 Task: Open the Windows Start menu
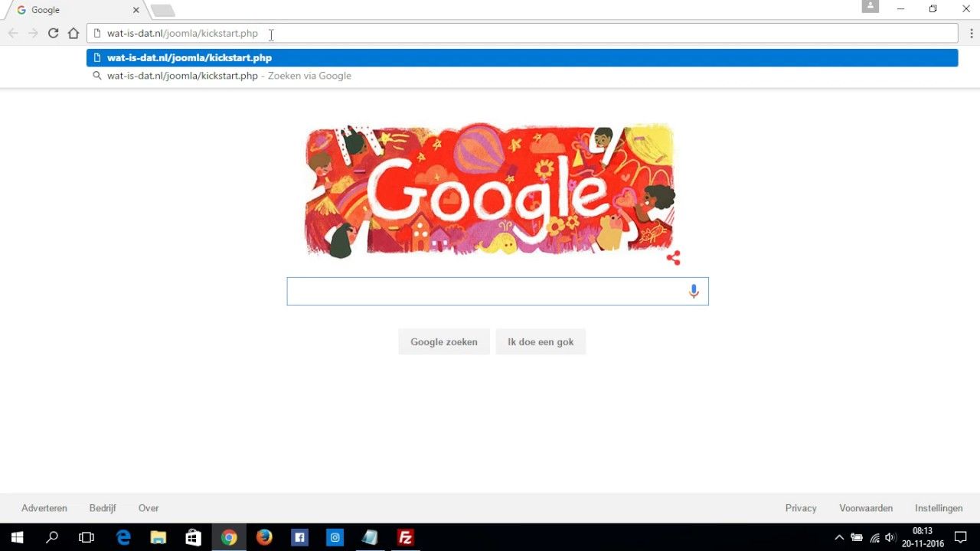(17, 537)
